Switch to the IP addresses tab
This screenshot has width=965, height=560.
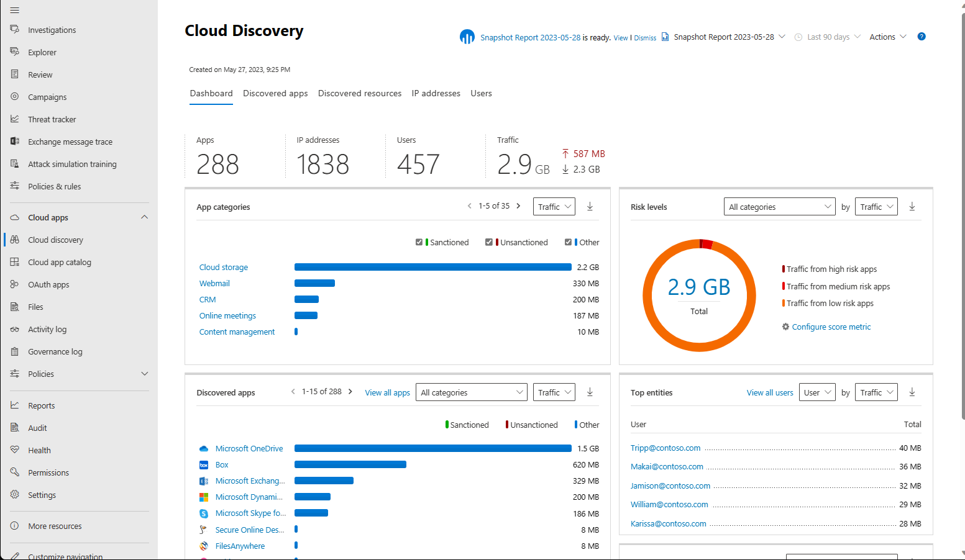436,93
